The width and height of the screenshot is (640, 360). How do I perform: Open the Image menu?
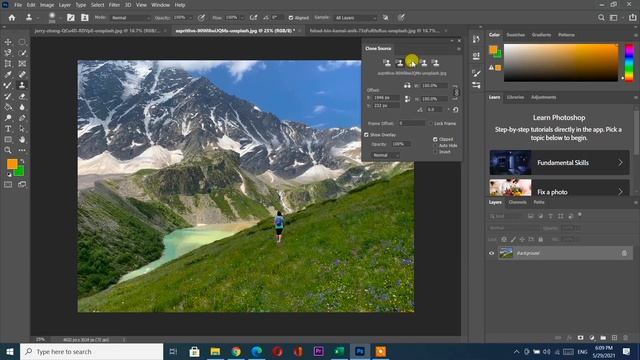coord(47,5)
